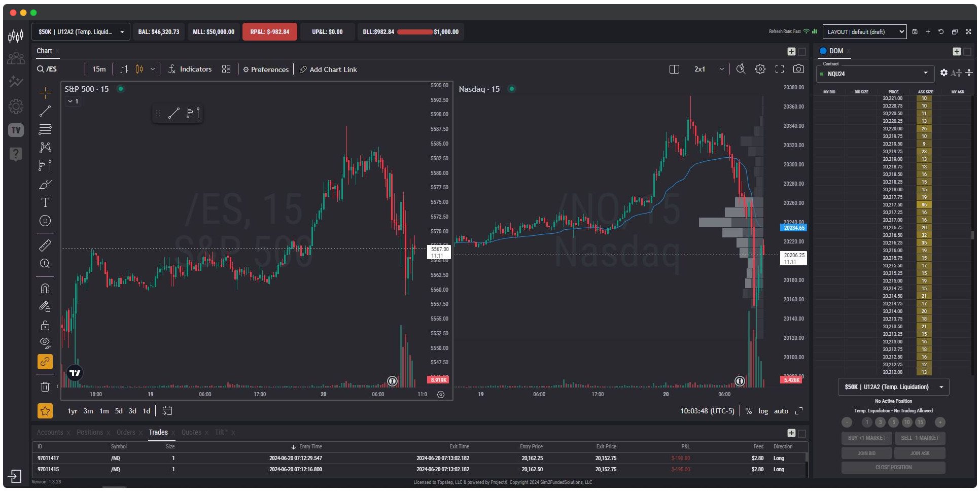
Task: Enter fullscreen chart mode
Action: point(780,69)
